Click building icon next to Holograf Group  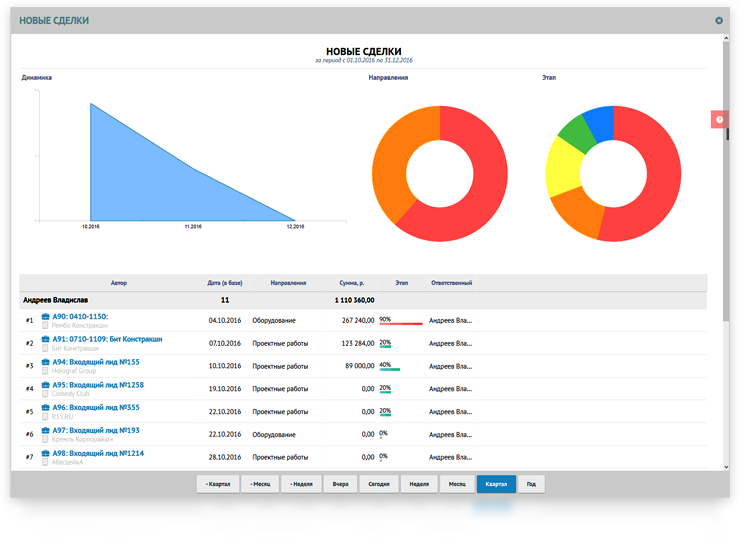point(45,370)
